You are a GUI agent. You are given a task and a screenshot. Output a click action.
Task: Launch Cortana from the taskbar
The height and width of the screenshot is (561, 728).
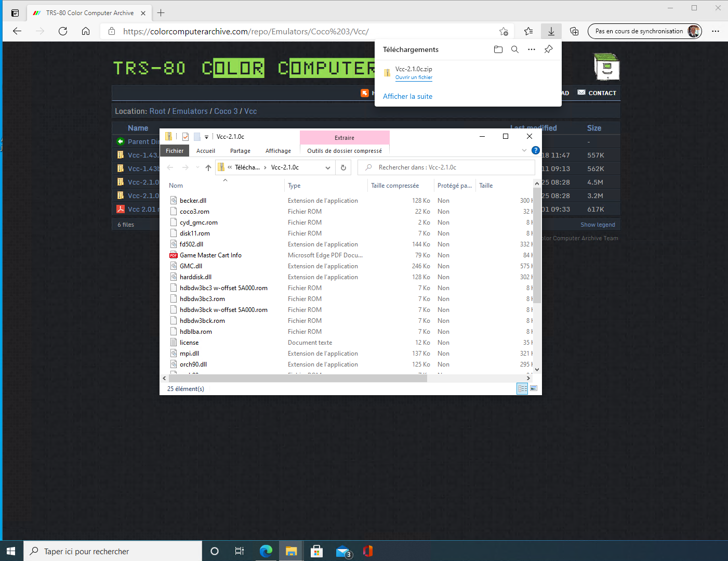(x=215, y=551)
